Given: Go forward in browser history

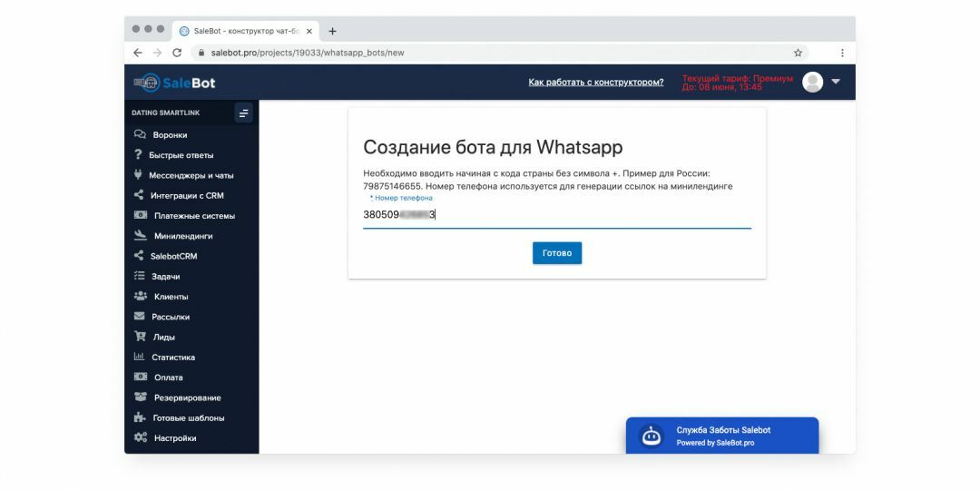Looking at the screenshot, I should point(157,54).
